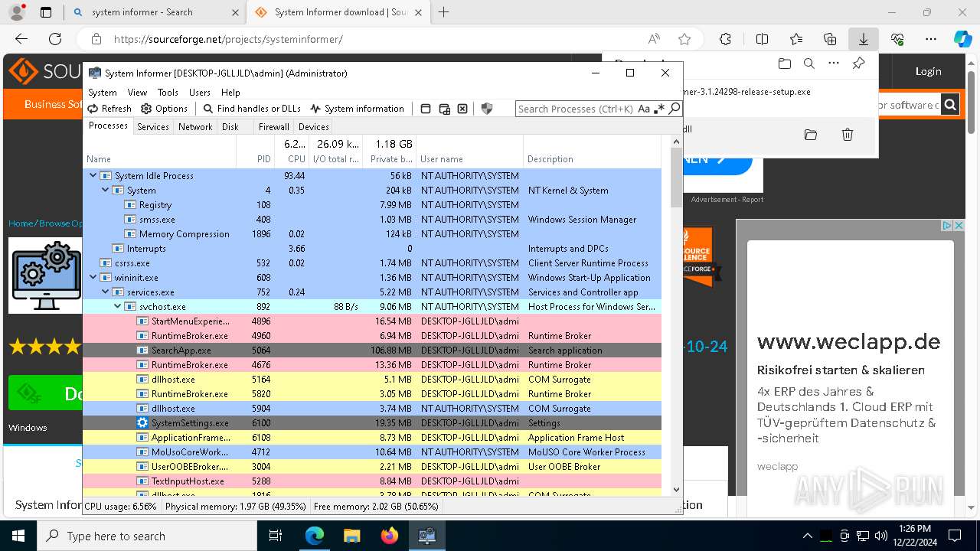Show downloaded file in folder icon
Screen dimensions: 980x551
tap(810, 135)
